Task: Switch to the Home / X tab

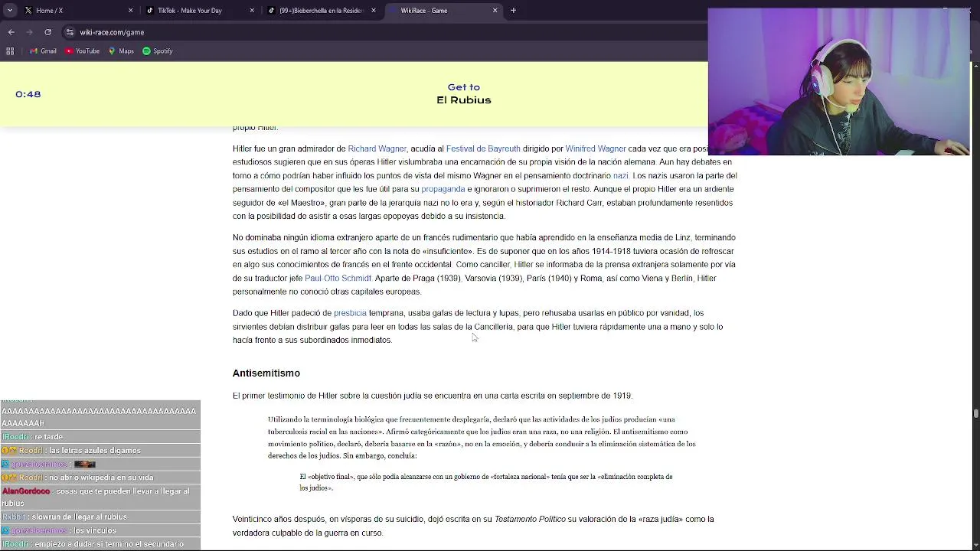Action: point(77,10)
